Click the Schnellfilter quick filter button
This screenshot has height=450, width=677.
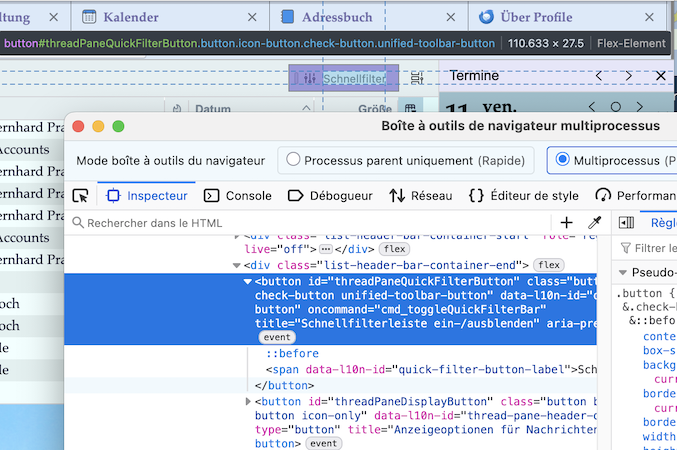click(344, 78)
